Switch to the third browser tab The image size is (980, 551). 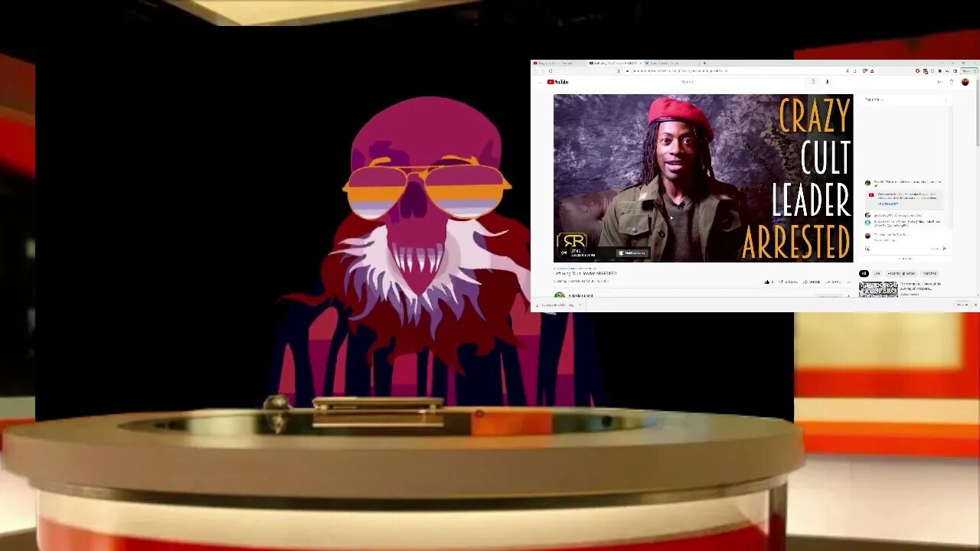(x=671, y=63)
